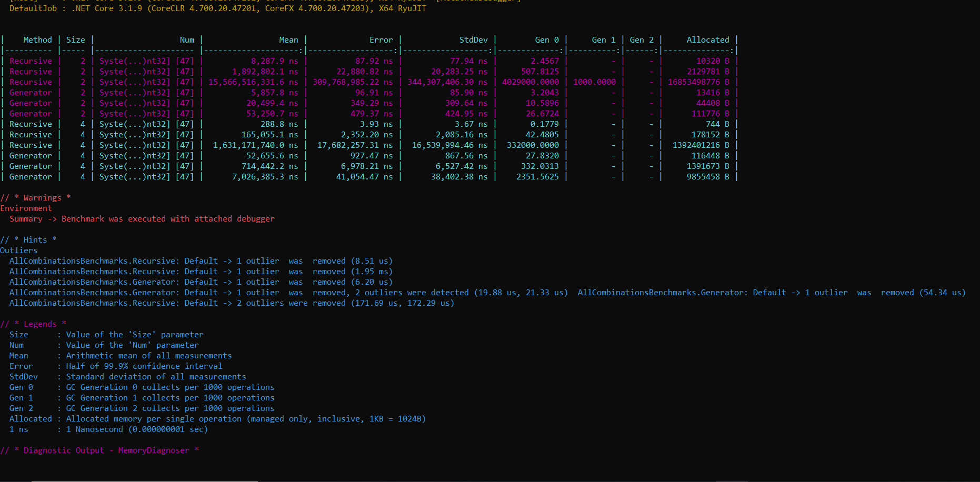This screenshot has height=482, width=980.
Task: Click the StdDev value '6,527.42 ns'
Action: pos(462,166)
